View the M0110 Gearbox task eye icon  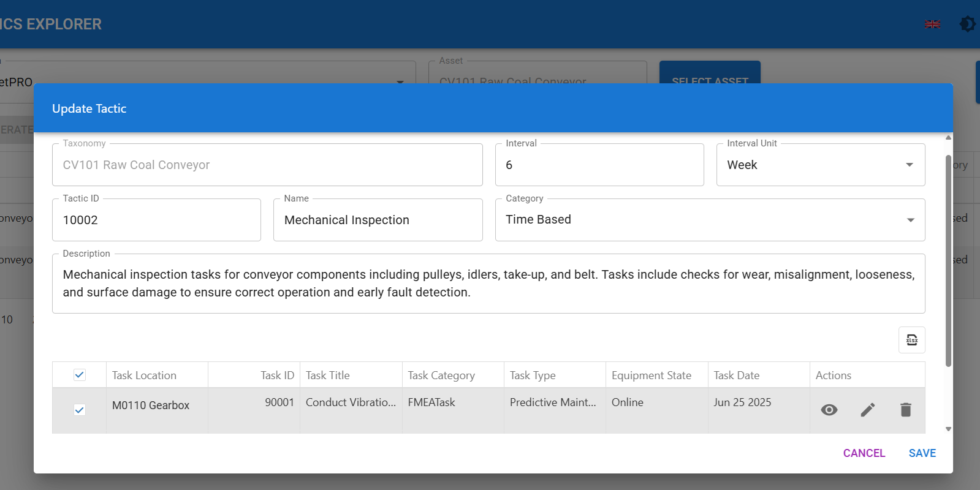coord(829,410)
